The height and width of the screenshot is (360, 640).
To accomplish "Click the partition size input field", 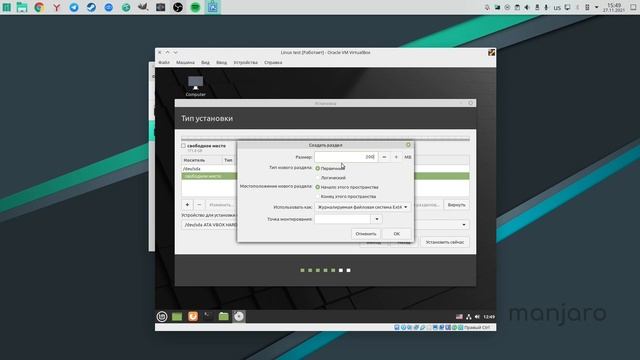I will tap(346, 157).
